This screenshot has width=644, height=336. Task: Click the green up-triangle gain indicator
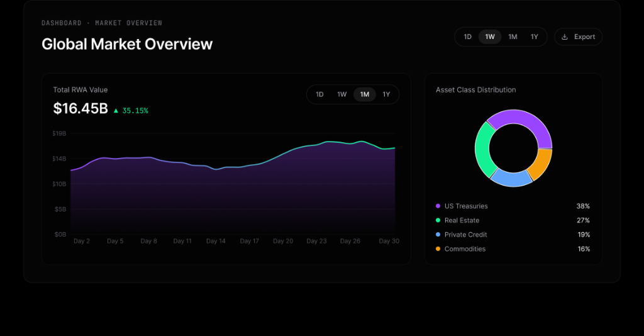(116, 111)
